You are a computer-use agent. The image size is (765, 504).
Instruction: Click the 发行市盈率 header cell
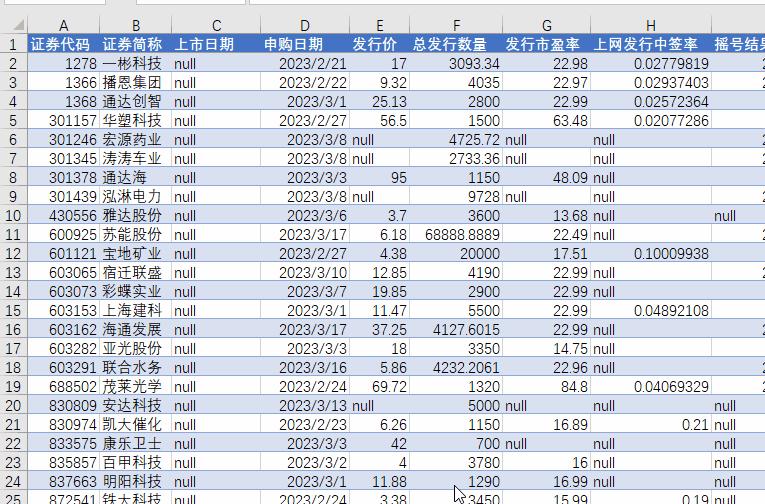tap(546, 44)
